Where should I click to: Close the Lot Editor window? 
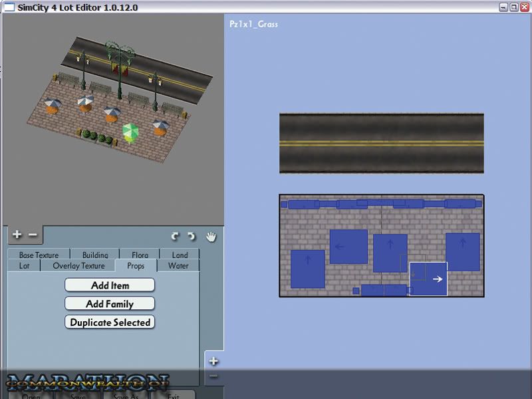(x=525, y=7)
